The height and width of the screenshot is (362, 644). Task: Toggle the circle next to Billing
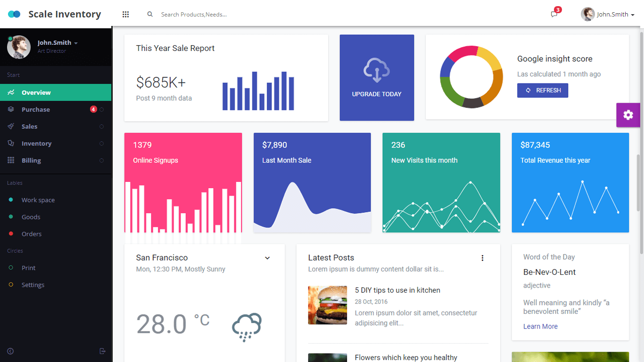(102, 160)
